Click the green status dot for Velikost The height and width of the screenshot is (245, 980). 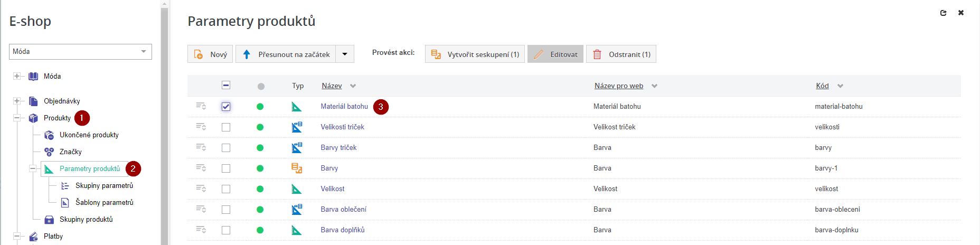(260, 189)
